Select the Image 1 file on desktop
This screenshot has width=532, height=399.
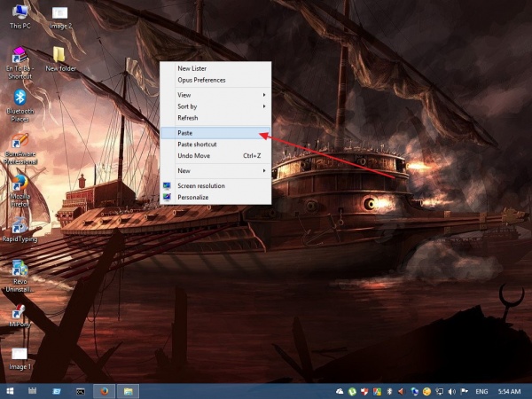pos(20,355)
